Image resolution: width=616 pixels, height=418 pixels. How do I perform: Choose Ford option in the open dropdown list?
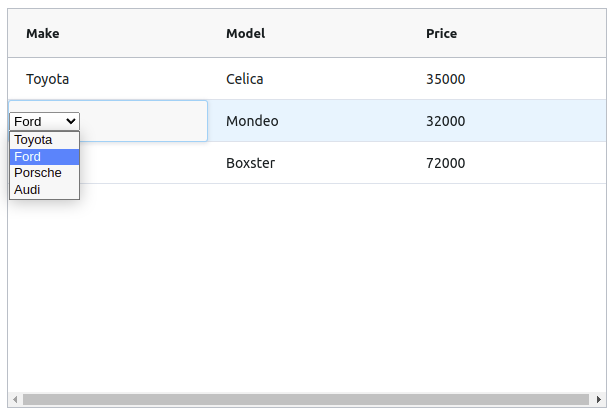point(44,157)
